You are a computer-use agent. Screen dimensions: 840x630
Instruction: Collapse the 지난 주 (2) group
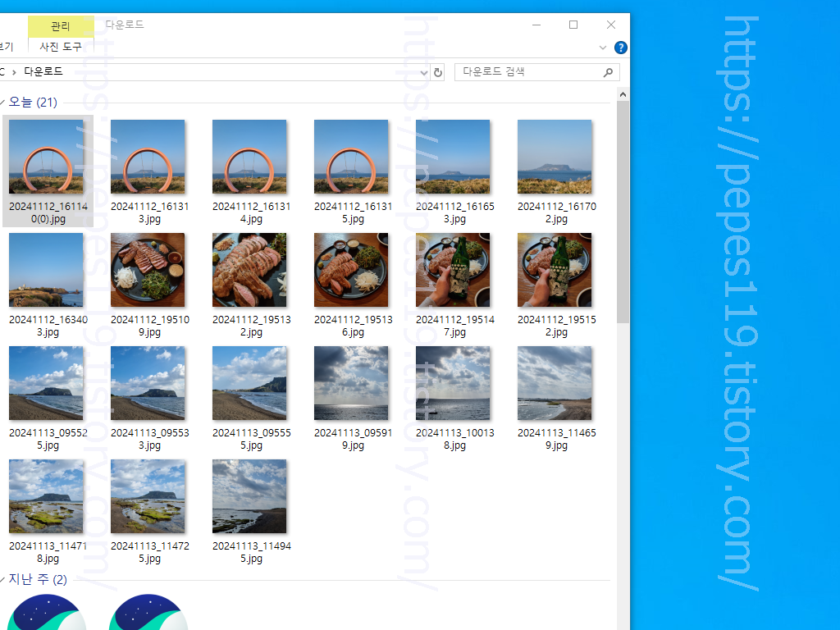(x=2, y=579)
